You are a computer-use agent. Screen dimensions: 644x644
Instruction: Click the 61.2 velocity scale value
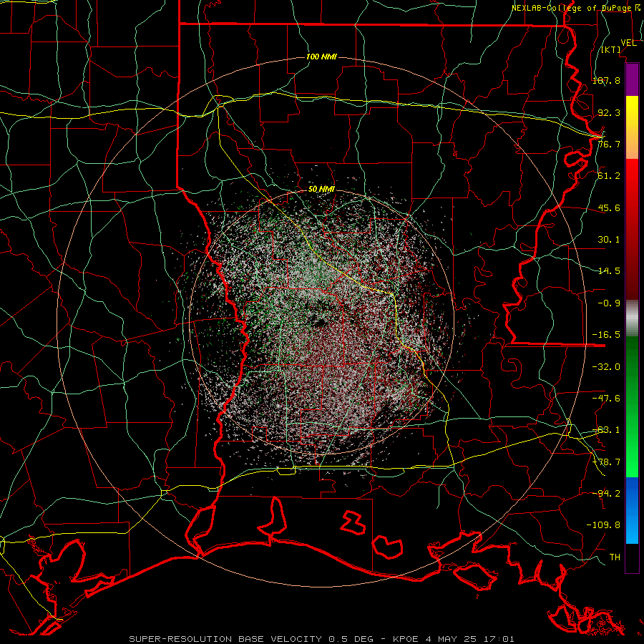tap(609, 176)
